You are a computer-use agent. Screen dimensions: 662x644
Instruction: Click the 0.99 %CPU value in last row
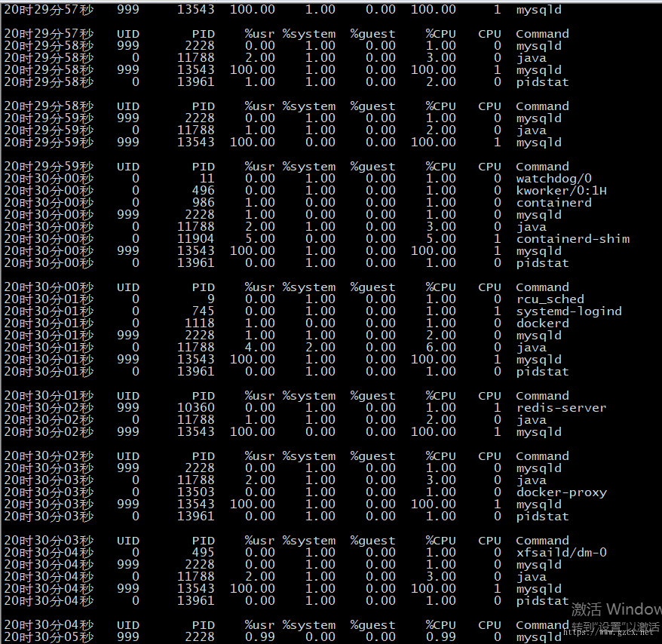(441, 636)
